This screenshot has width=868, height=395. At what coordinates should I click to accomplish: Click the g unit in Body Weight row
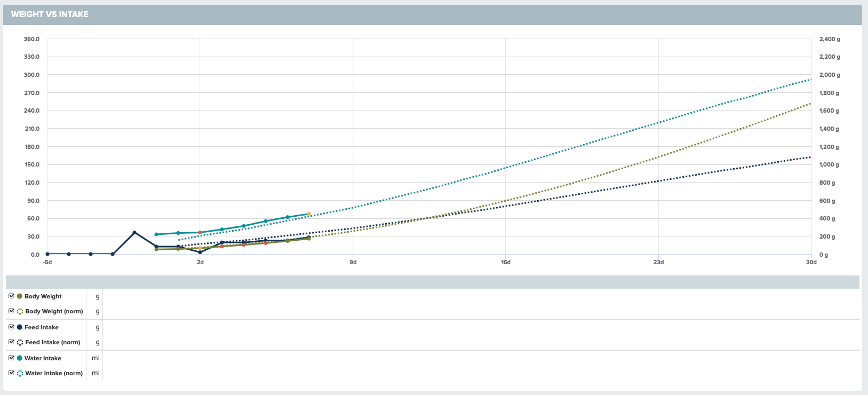coord(98,296)
